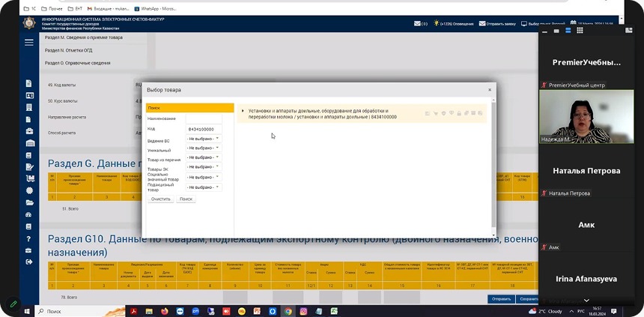Open the Уникальный dropdown
This screenshot has width=644, height=317.
[x=203, y=148]
